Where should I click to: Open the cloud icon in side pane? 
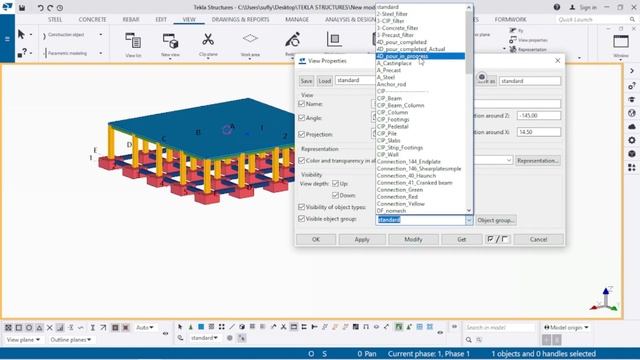(x=632, y=127)
